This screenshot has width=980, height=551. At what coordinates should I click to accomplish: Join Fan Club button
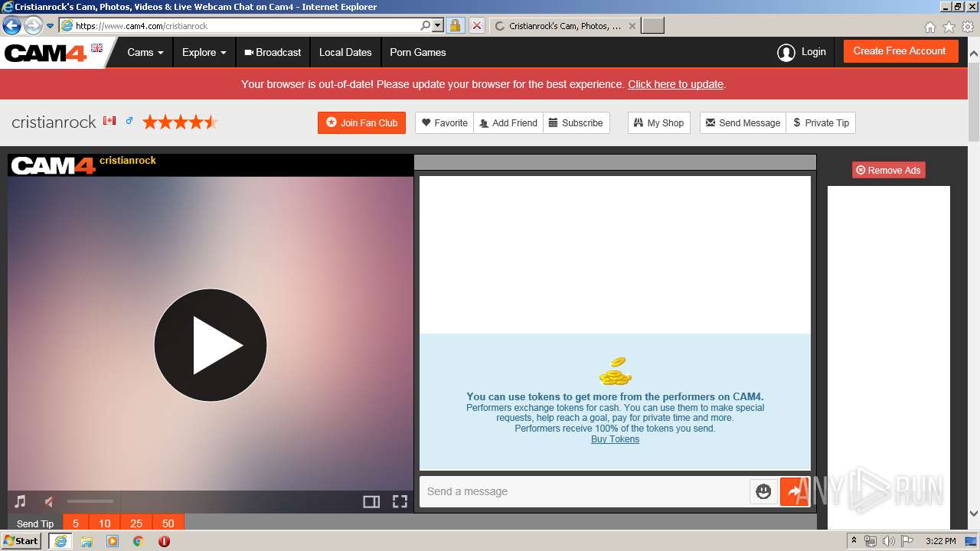pyautogui.click(x=361, y=122)
